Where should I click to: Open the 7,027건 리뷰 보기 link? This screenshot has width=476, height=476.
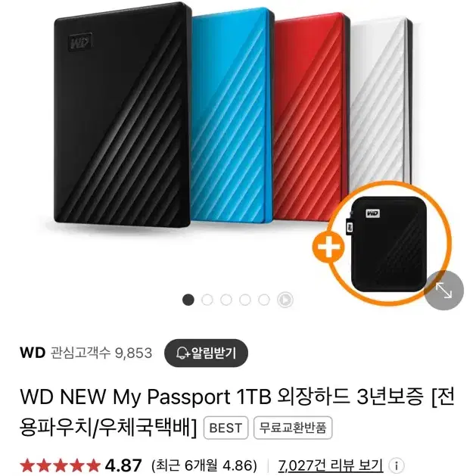[x=330, y=465]
